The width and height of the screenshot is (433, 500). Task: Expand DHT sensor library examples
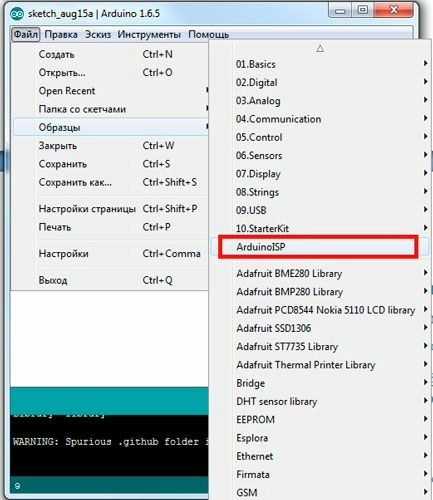coord(320,402)
